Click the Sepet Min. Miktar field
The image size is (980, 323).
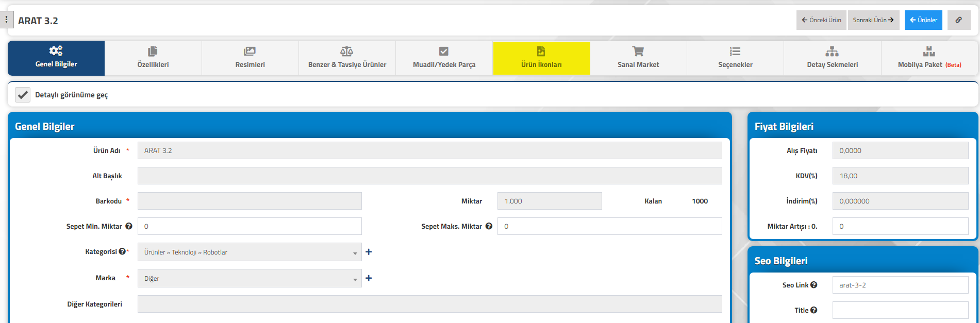point(250,226)
